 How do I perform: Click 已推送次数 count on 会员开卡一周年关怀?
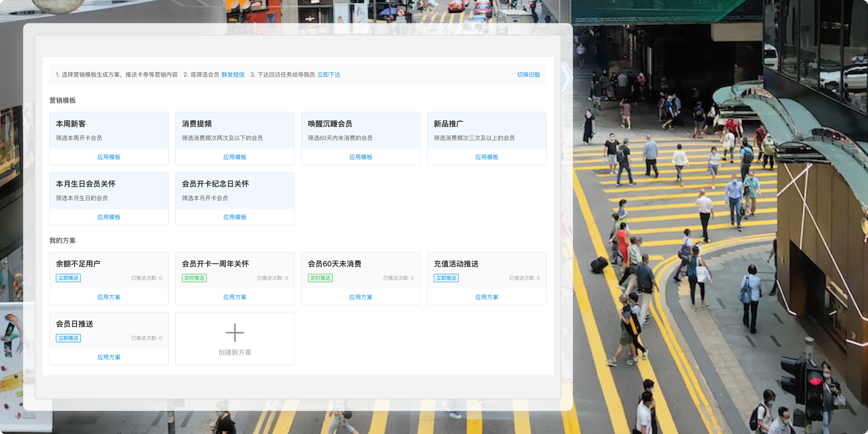[x=272, y=278]
